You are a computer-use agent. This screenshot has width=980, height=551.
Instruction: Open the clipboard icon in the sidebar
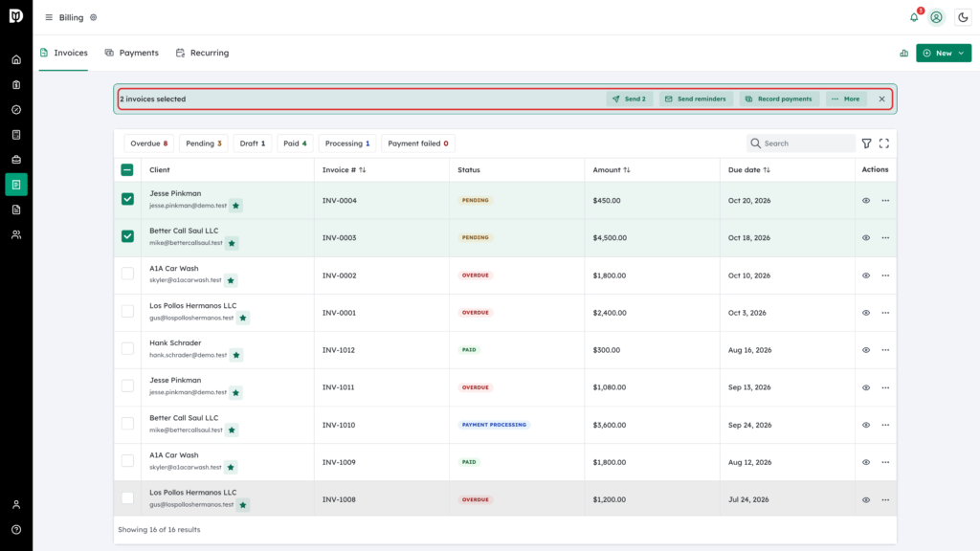(x=16, y=85)
